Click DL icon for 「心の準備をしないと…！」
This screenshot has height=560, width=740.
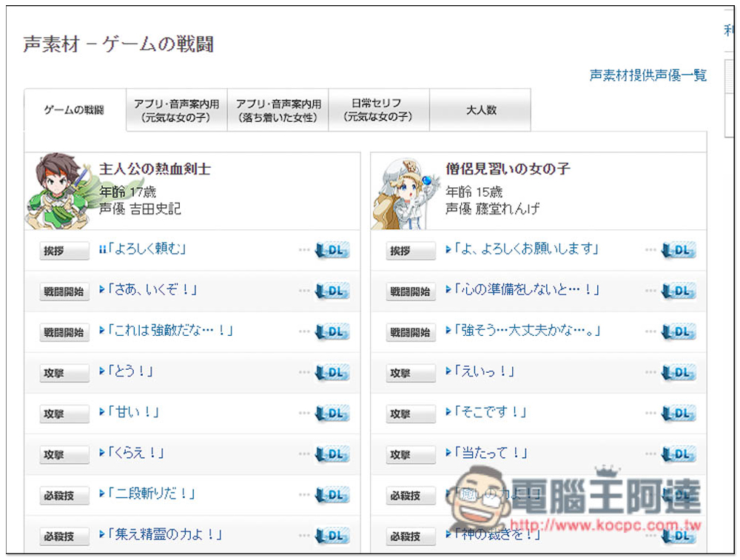pos(679,291)
